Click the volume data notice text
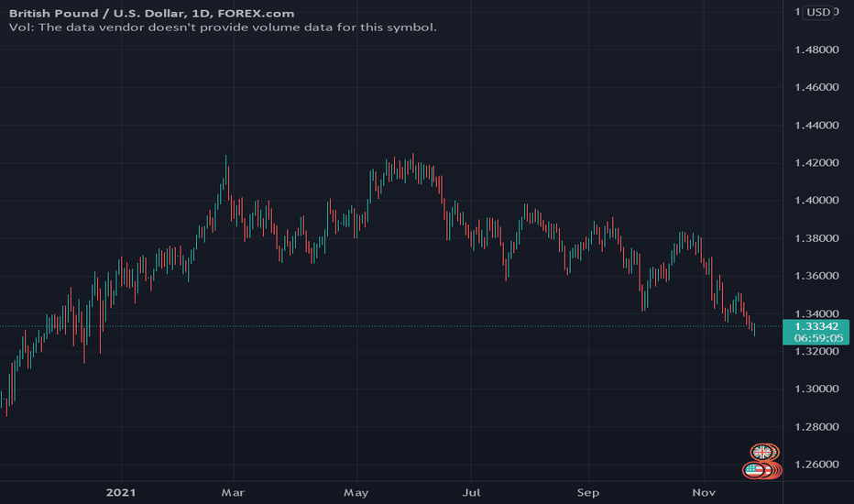 [223, 27]
